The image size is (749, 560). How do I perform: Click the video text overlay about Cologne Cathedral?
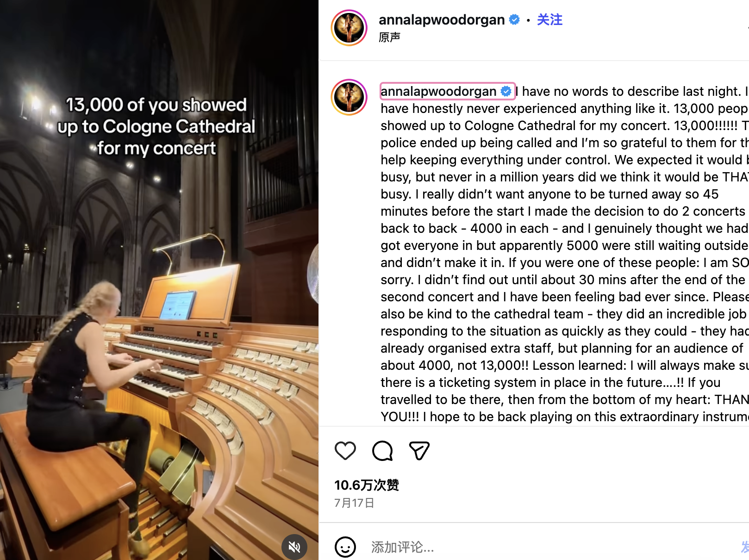pos(156,126)
